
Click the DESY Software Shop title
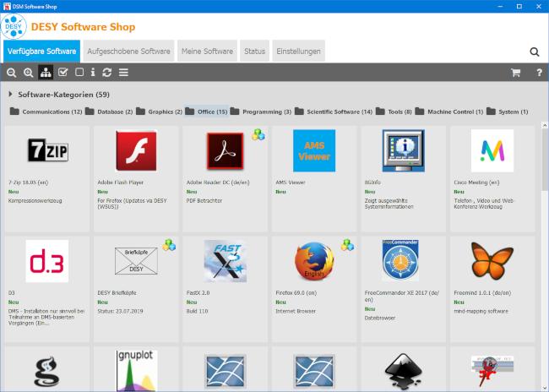tap(83, 27)
